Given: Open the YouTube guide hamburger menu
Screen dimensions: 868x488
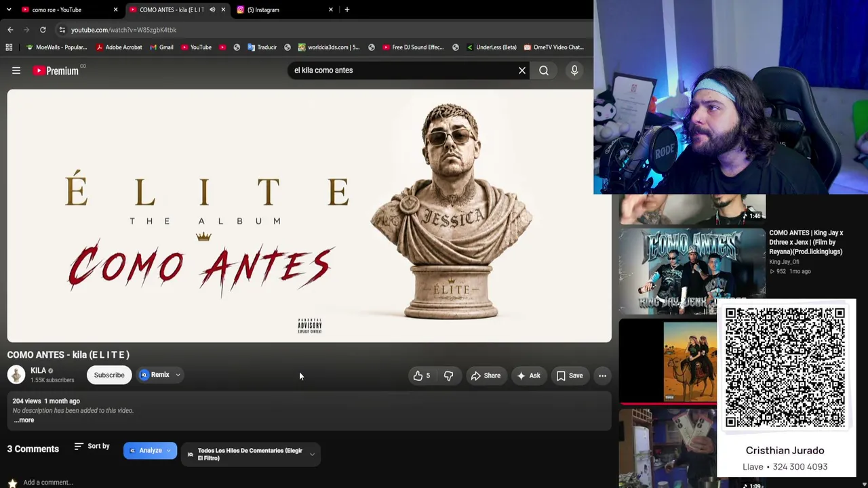Looking at the screenshot, I should (x=16, y=70).
